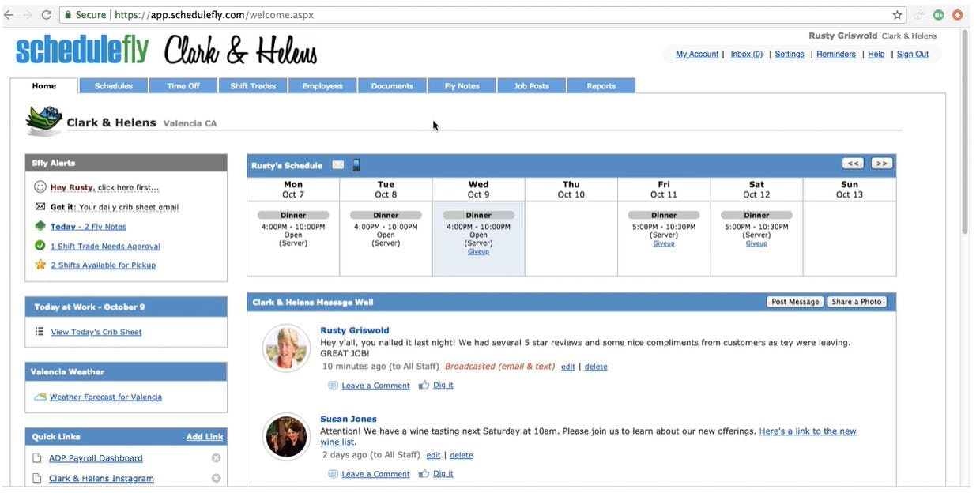Click the gold star icon for Shifts Available
The image size is (980, 493).
pyautogui.click(x=40, y=265)
